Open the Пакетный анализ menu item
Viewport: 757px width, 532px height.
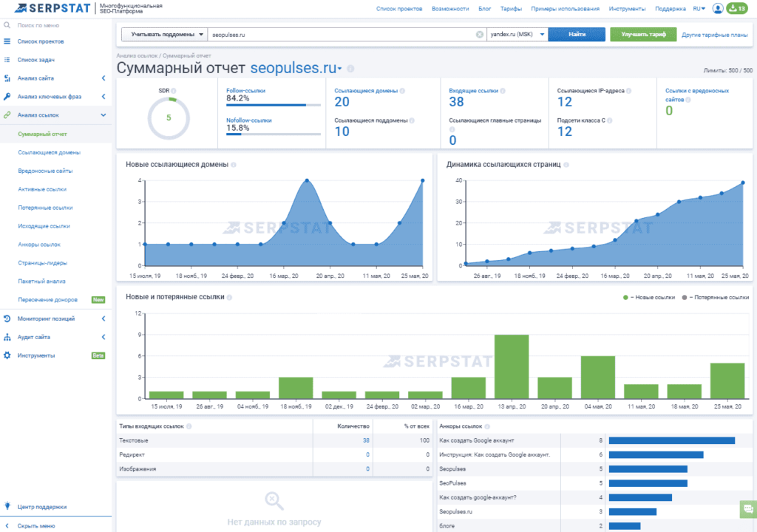coord(41,282)
